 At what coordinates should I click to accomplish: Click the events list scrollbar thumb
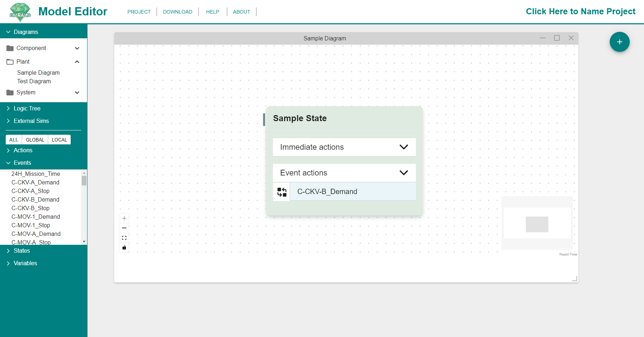point(84,180)
